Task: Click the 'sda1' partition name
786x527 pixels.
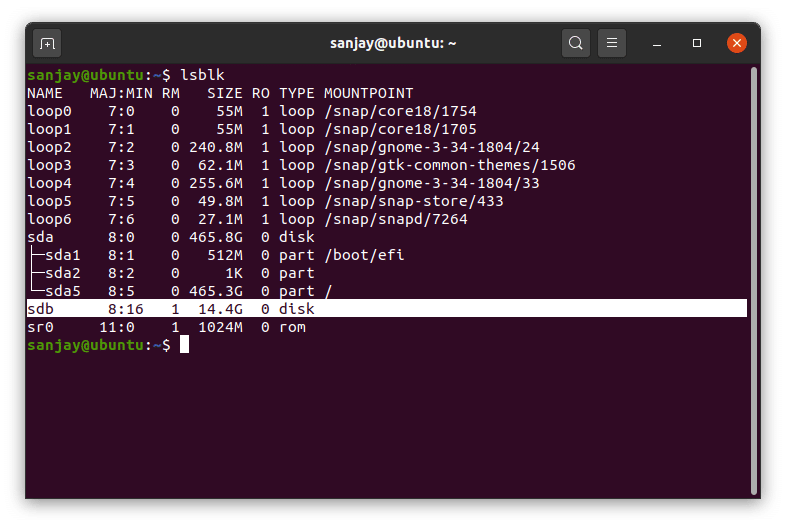Action: (63, 255)
